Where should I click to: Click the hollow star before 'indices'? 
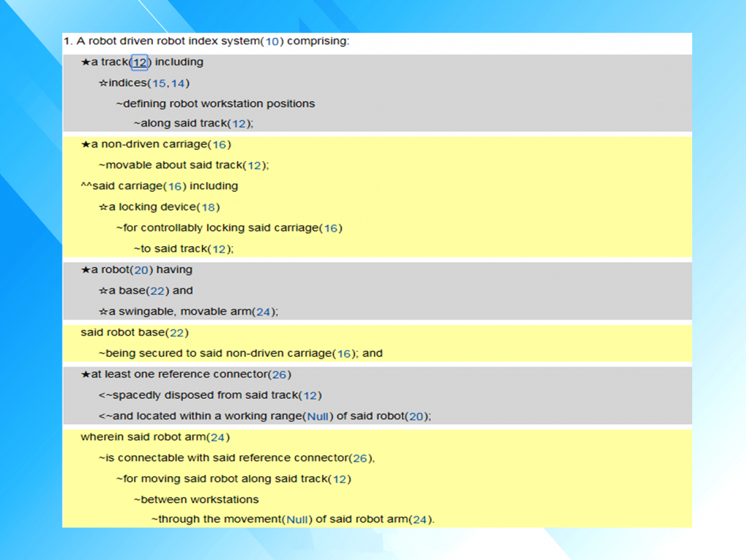103,83
